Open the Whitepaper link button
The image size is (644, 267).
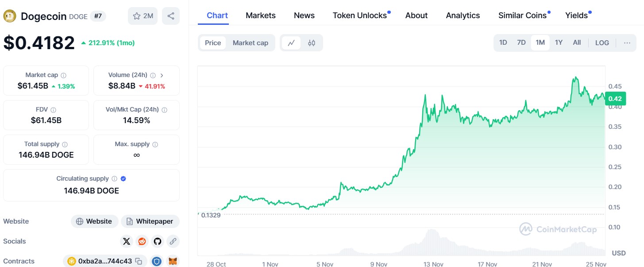pyautogui.click(x=150, y=221)
